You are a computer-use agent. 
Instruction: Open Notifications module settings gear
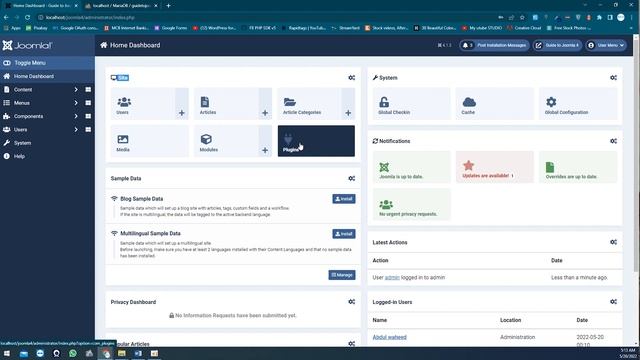tap(613, 141)
